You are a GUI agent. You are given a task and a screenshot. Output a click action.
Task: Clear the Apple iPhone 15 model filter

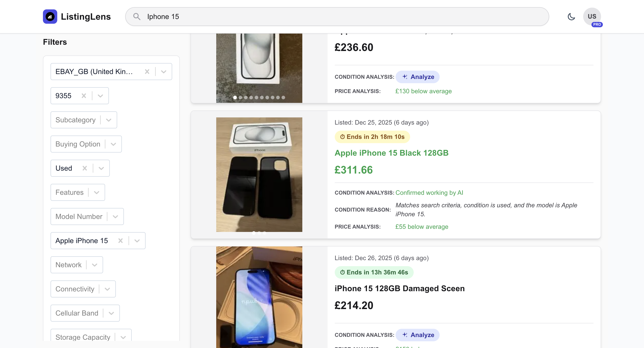pos(120,240)
